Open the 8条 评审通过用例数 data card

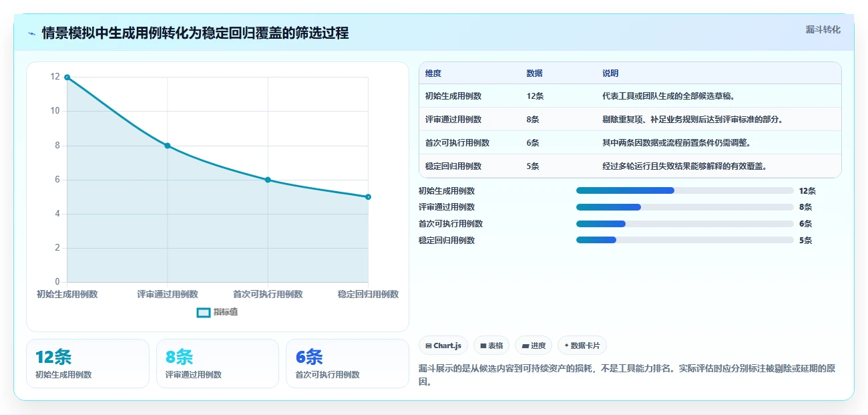pos(218,364)
